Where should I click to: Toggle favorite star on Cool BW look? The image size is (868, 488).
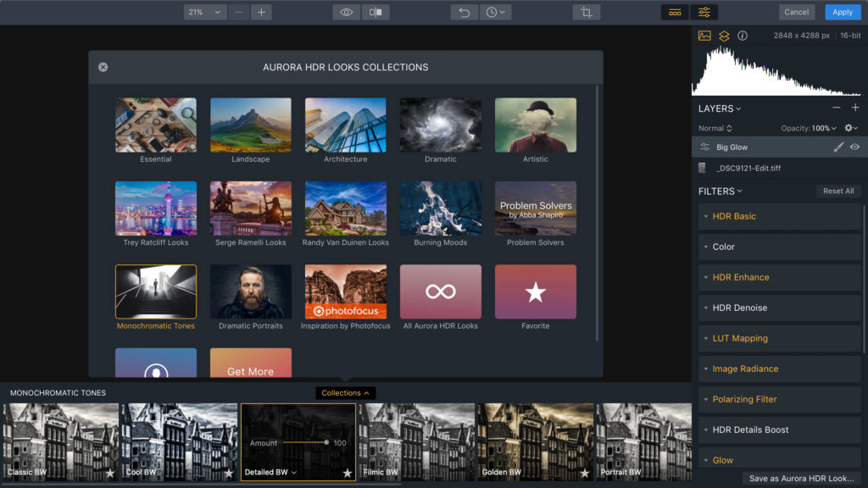tap(229, 473)
